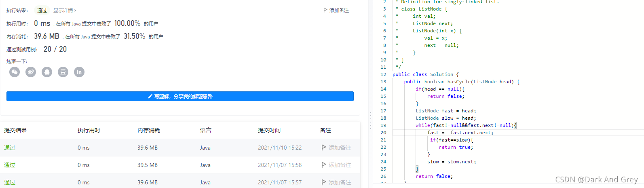
Task: Click line number 13 in editor gutter
Action: pyautogui.click(x=383, y=82)
